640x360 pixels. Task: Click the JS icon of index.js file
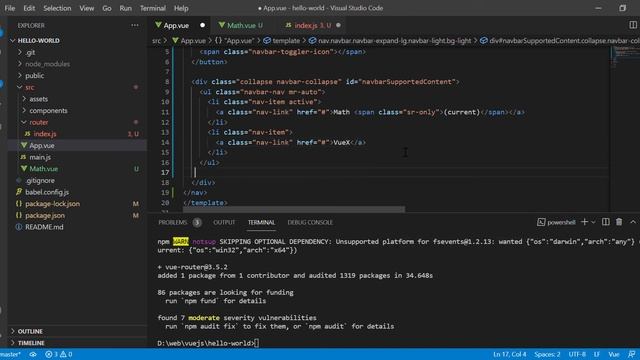(x=27, y=133)
